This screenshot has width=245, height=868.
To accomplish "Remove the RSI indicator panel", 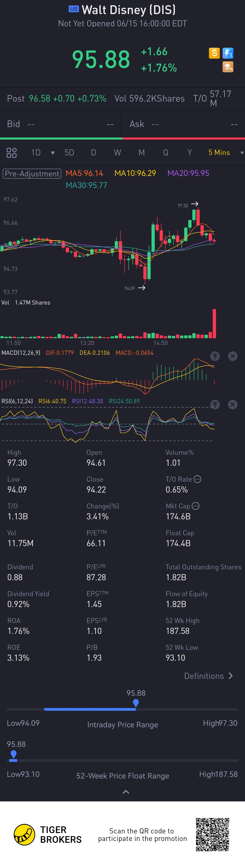I will coord(233,404).
